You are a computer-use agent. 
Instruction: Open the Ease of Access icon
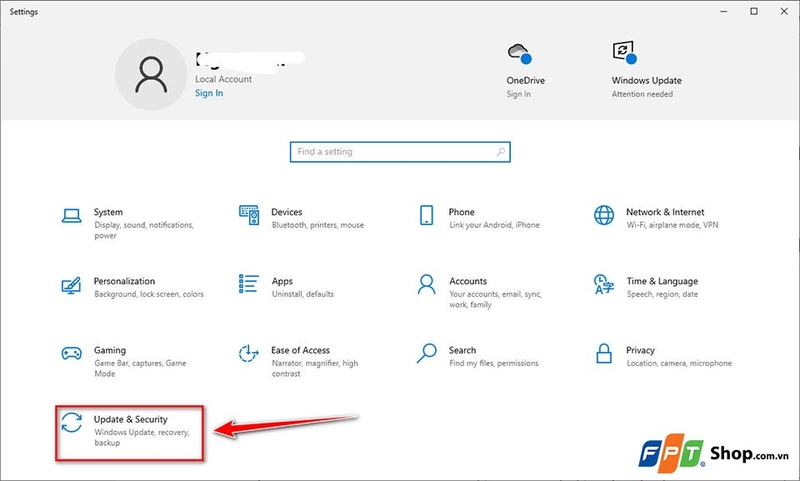tap(248, 353)
